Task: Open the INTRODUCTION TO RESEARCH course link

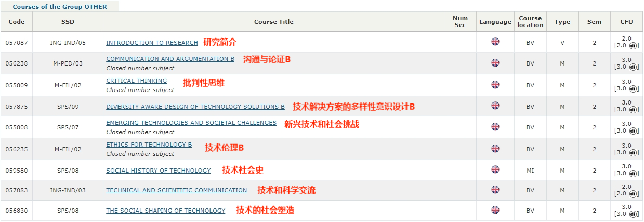Action: [152, 43]
